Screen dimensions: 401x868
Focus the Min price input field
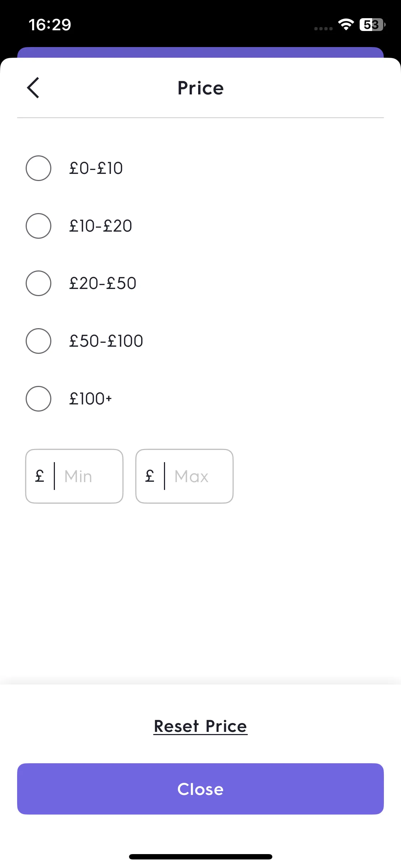pyautogui.click(x=74, y=476)
